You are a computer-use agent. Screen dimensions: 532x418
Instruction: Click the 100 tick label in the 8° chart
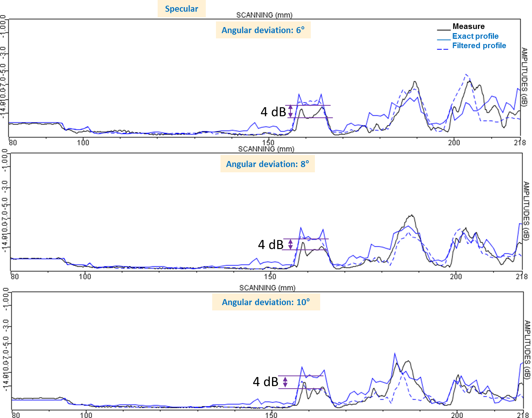pyautogui.click(x=85, y=277)
